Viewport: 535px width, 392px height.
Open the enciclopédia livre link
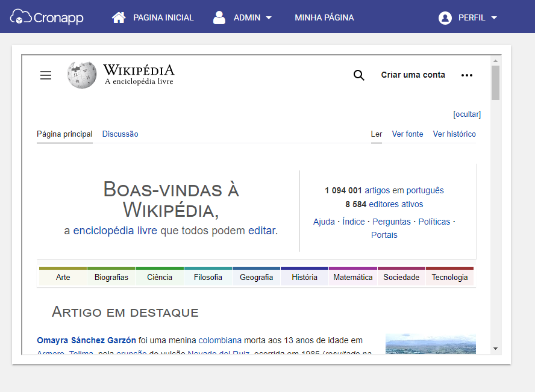115,231
